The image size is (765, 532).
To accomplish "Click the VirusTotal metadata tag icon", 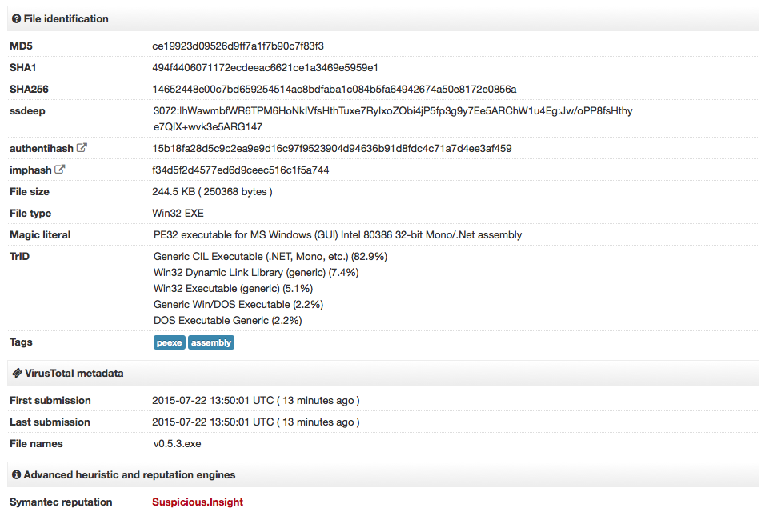I will (x=17, y=373).
